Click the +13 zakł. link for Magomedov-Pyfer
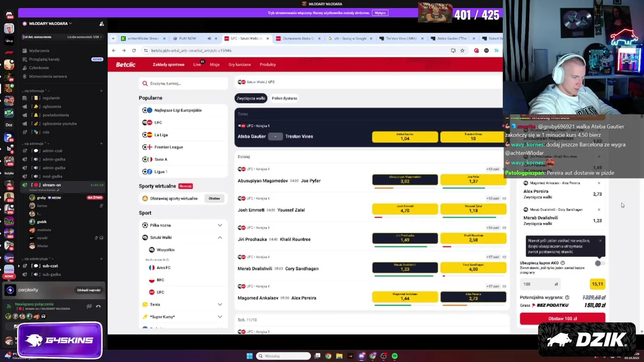 coord(492,169)
